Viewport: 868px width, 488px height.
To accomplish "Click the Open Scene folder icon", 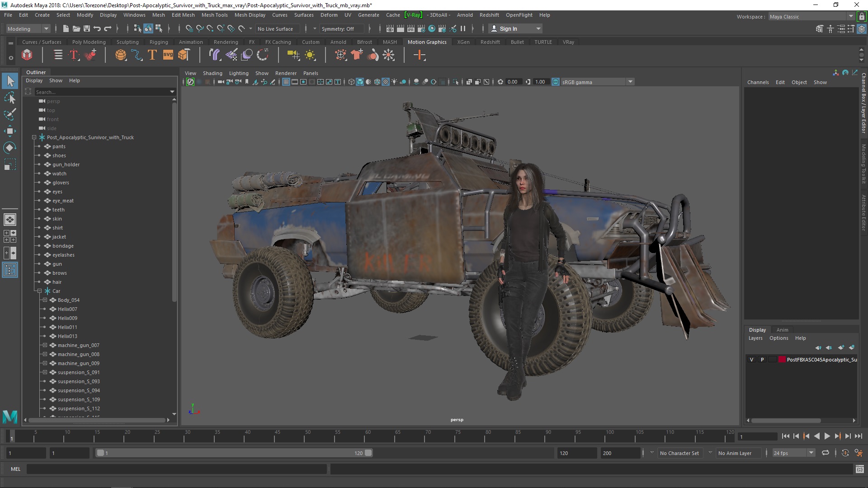I will pyautogui.click(x=76, y=28).
